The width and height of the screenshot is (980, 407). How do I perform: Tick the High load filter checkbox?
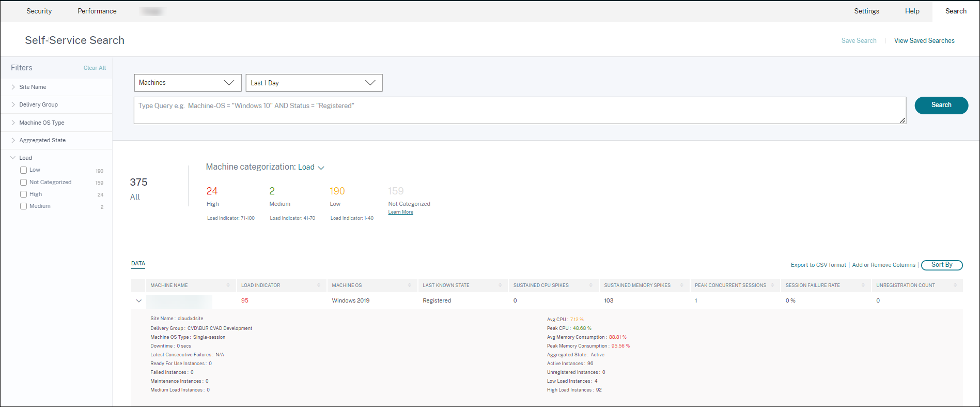click(x=24, y=194)
